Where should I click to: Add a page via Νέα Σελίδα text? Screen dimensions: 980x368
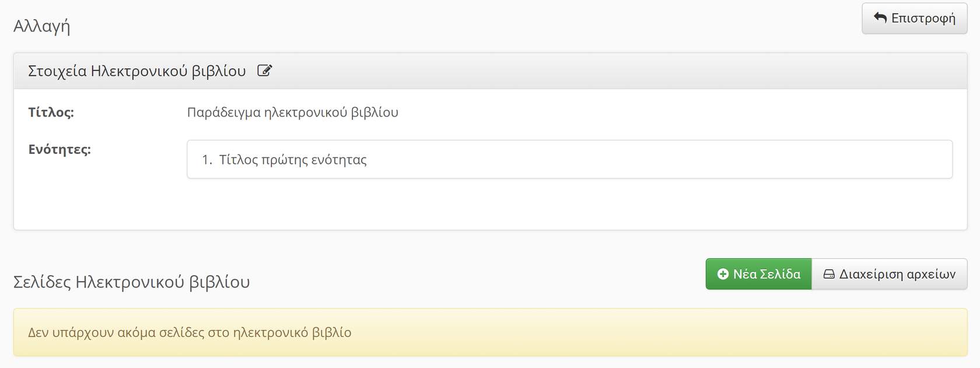point(766,274)
